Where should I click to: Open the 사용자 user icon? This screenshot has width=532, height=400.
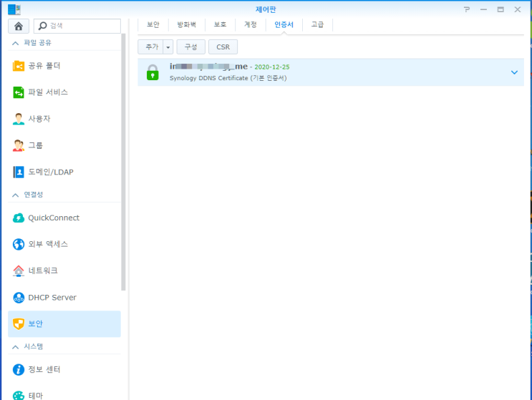pyautogui.click(x=19, y=119)
